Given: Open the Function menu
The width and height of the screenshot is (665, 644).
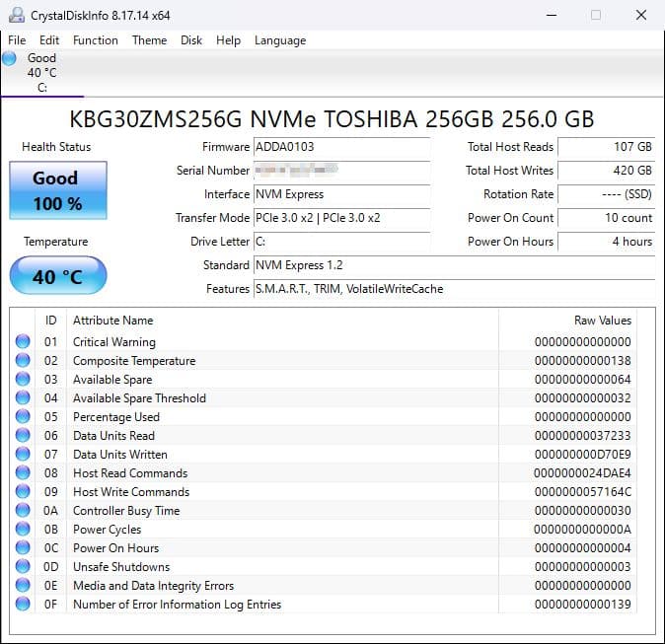Looking at the screenshot, I should point(96,40).
